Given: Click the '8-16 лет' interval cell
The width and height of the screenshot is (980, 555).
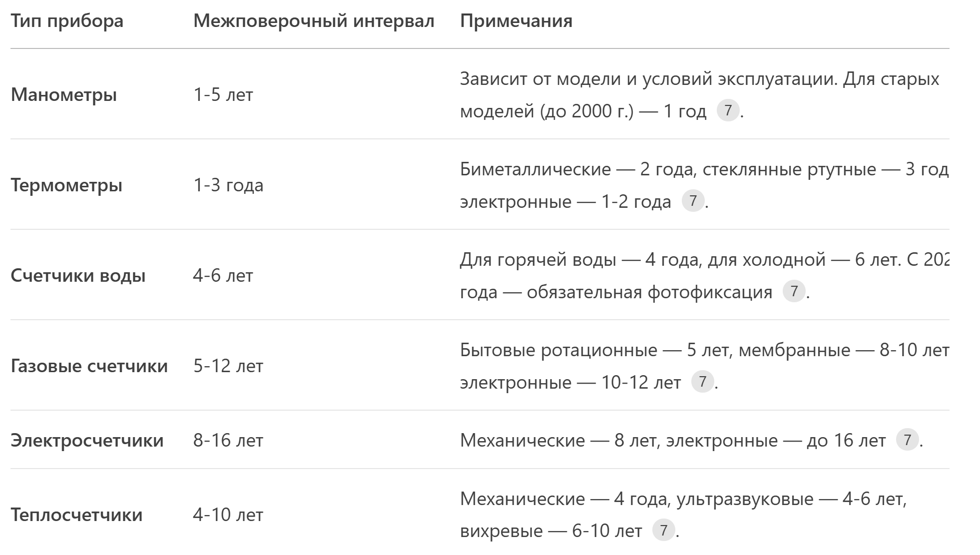Looking at the screenshot, I should 228,440.
